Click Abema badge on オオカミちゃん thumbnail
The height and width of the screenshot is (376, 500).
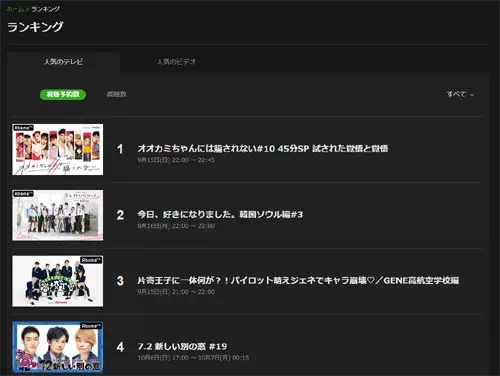click(x=23, y=128)
